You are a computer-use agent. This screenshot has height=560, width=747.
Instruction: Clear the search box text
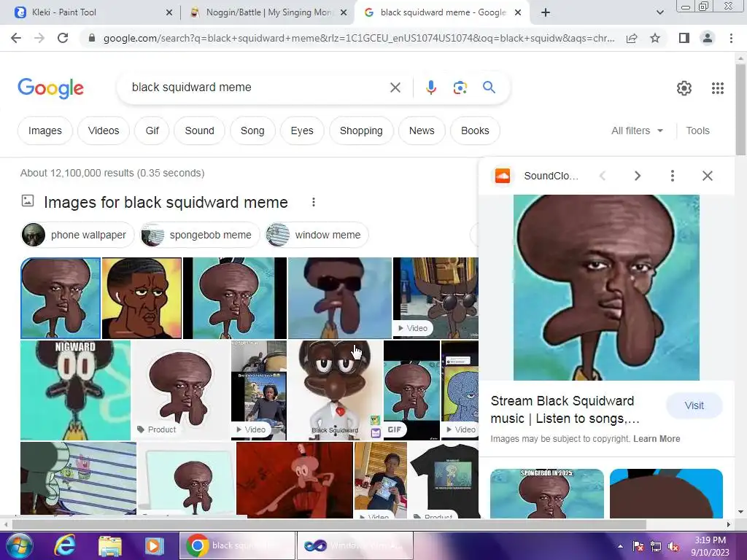[x=395, y=87]
